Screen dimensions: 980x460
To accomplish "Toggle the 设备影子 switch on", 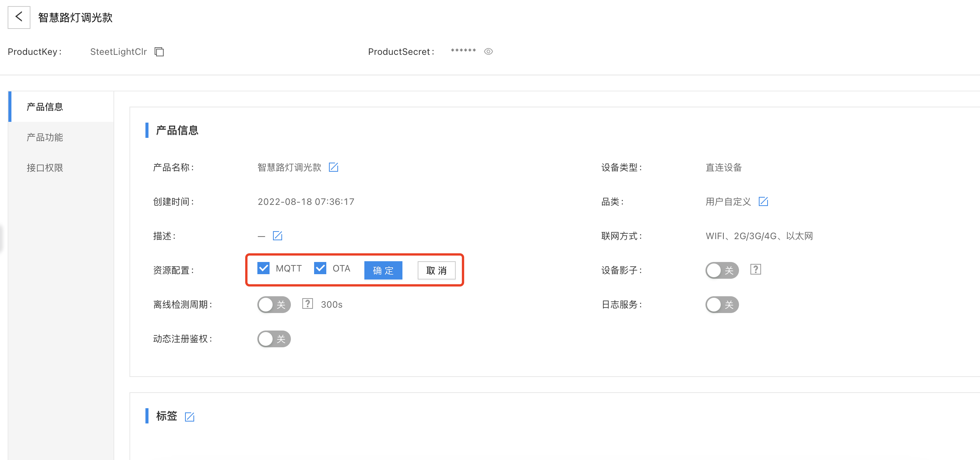I will pos(722,270).
